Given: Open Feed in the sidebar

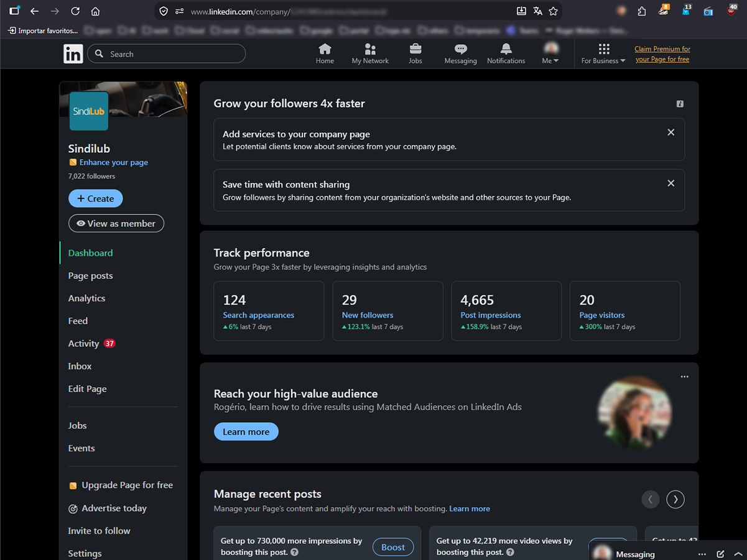Looking at the screenshot, I should (78, 321).
